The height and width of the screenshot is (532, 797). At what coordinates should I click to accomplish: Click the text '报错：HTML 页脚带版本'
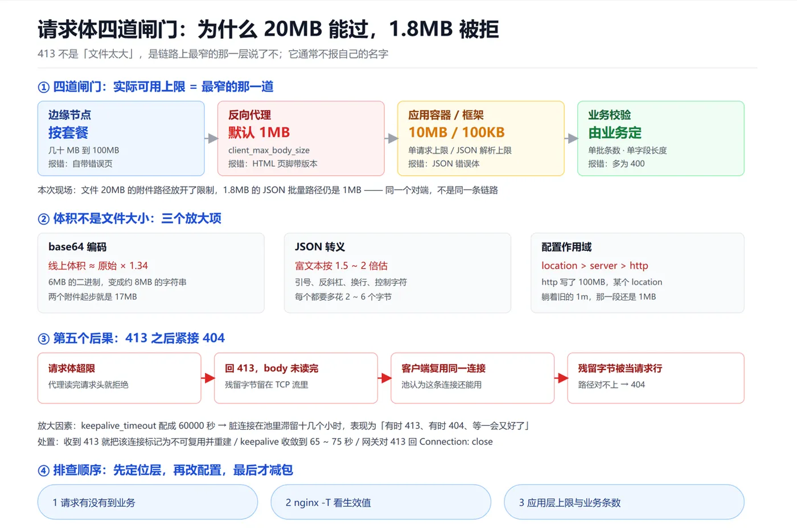point(273,164)
